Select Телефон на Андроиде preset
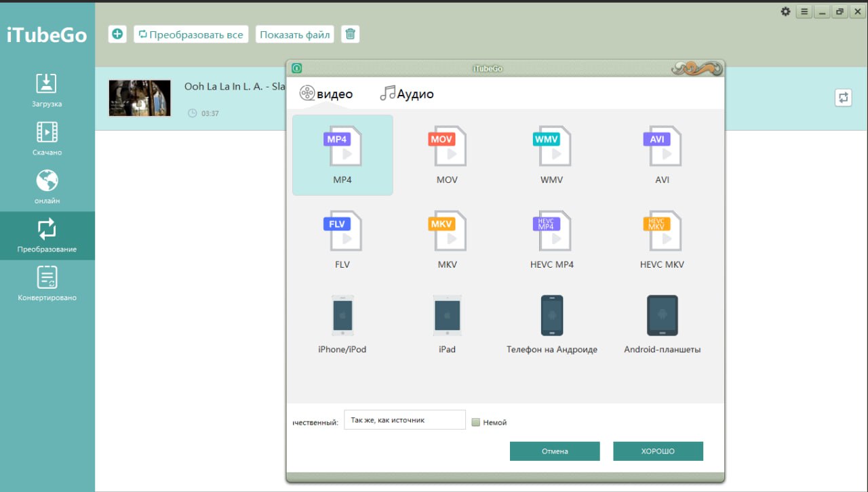 [551, 325]
